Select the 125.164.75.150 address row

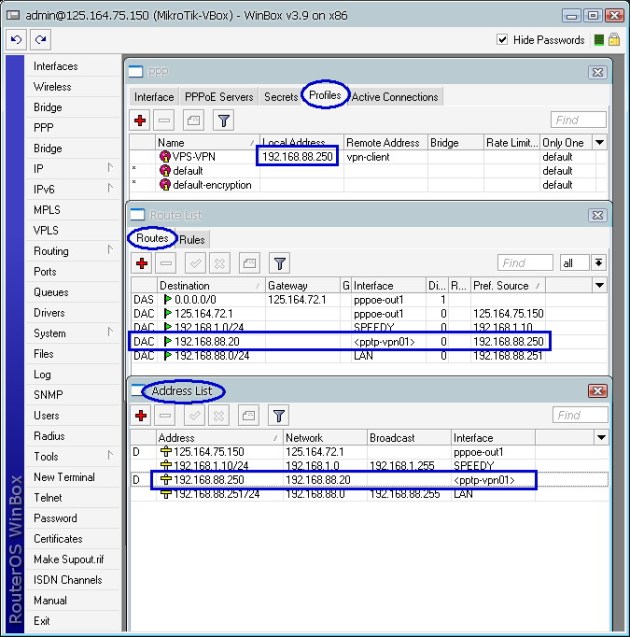[369, 452]
